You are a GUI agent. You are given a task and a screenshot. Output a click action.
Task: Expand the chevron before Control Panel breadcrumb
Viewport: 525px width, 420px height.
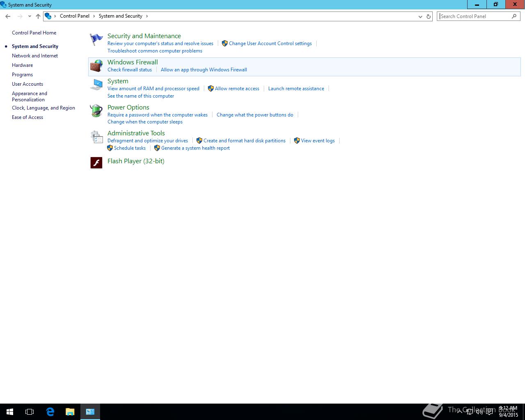[55, 16]
